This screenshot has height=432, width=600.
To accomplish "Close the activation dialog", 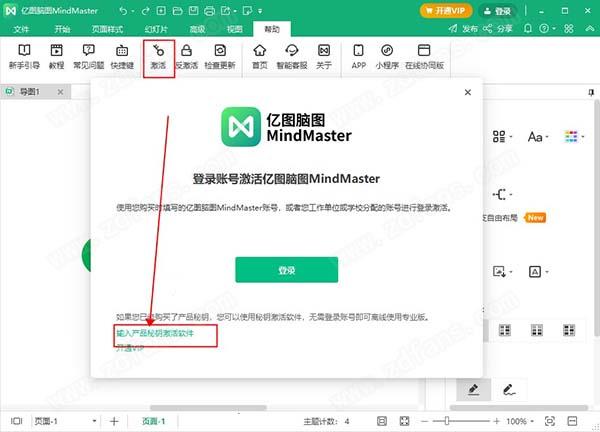I will pyautogui.click(x=468, y=92).
